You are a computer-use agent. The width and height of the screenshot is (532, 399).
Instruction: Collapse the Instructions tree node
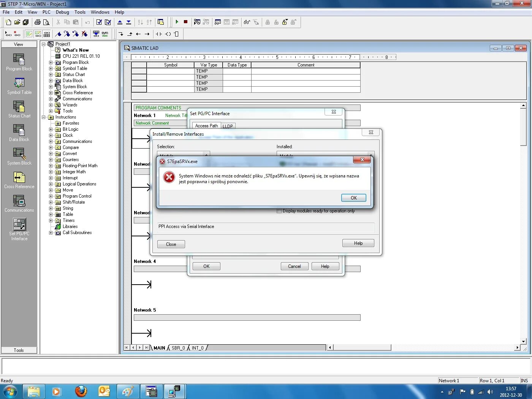tap(44, 117)
